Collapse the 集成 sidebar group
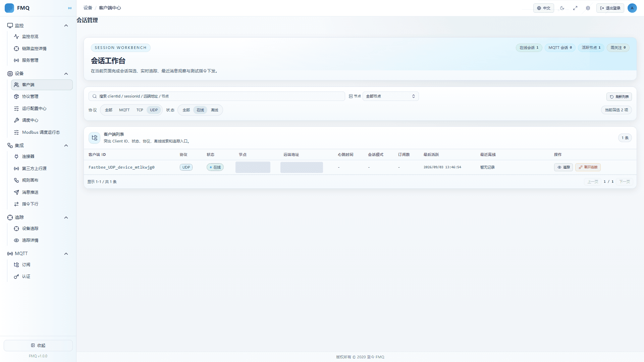Image resolution: width=644 pixels, height=362 pixels. [66, 145]
